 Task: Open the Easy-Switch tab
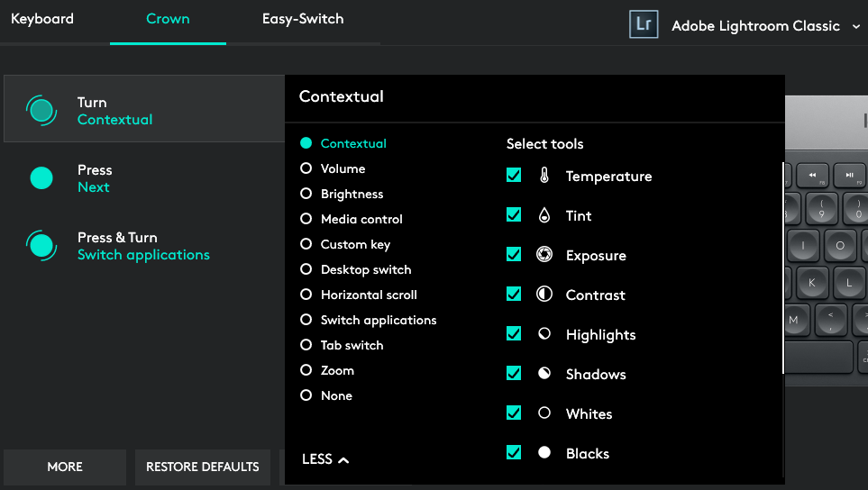(302, 19)
